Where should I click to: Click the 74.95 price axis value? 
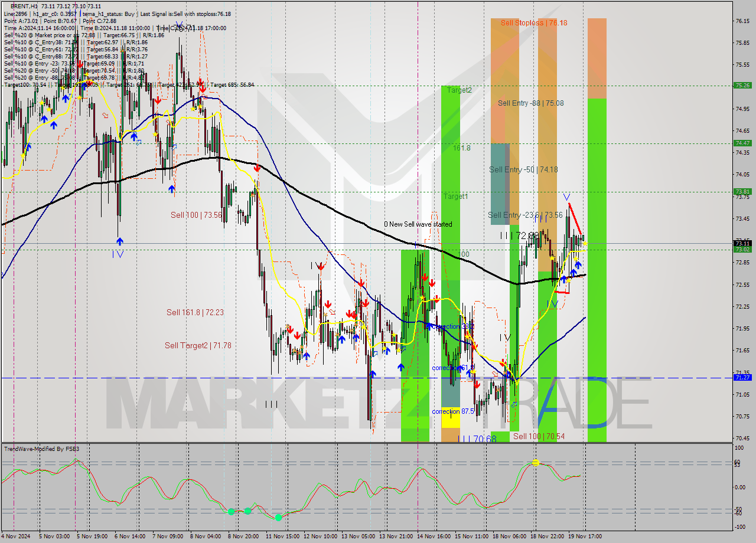point(742,109)
